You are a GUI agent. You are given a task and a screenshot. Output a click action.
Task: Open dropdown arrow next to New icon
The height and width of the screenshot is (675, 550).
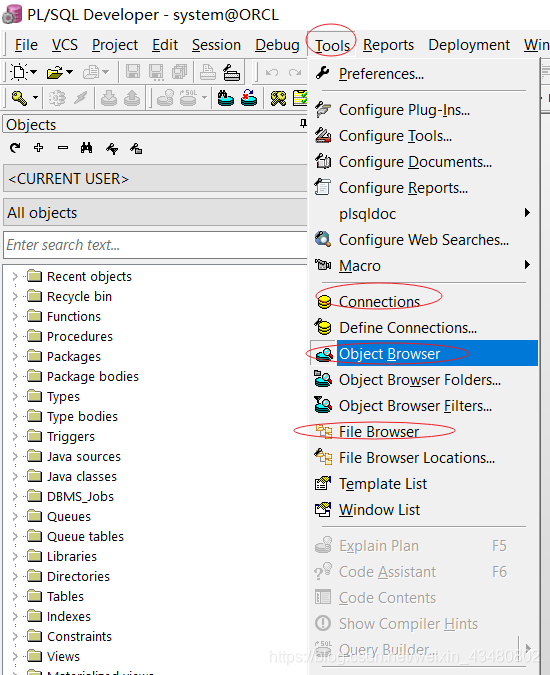click(33, 72)
